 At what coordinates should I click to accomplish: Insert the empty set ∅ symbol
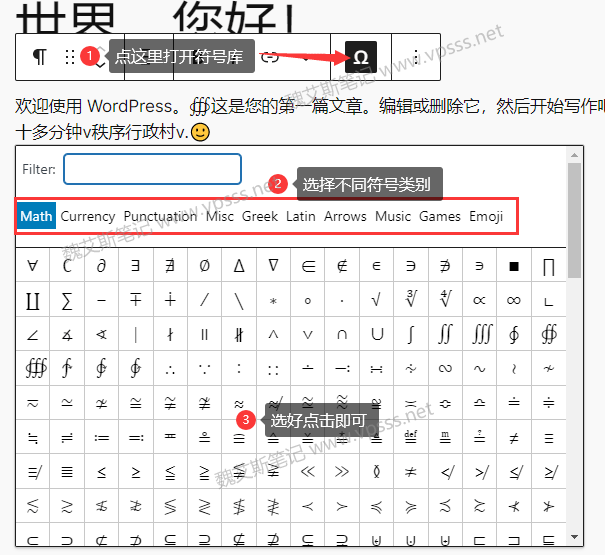click(204, 266)
